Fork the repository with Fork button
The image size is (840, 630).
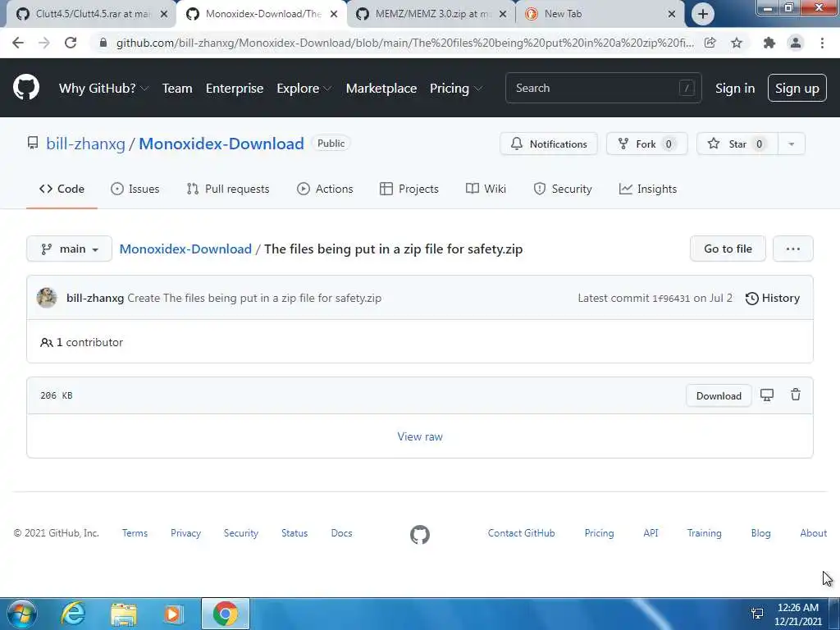coord(646,144)
